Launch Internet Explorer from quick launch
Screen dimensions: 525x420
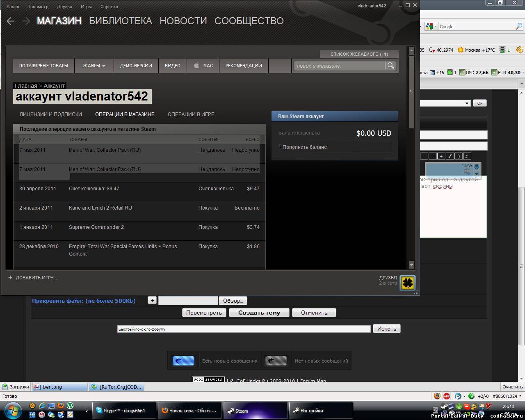click(x=42, y=406)
